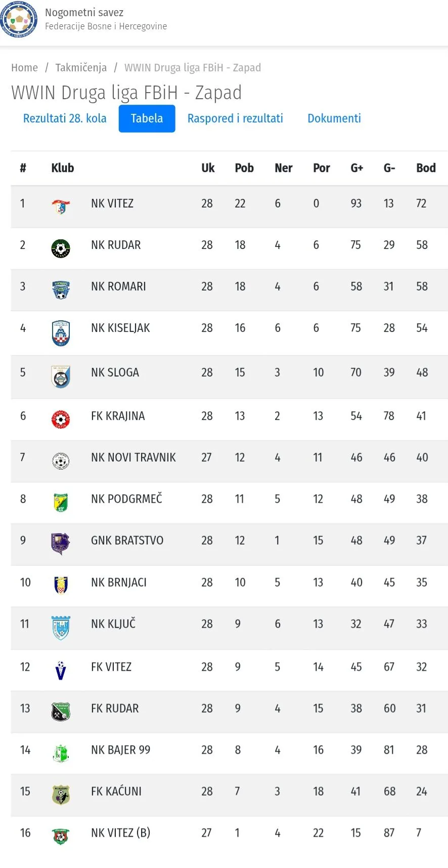
Task: Click the NK Vitez (B) crest
Action: point(61,836)
